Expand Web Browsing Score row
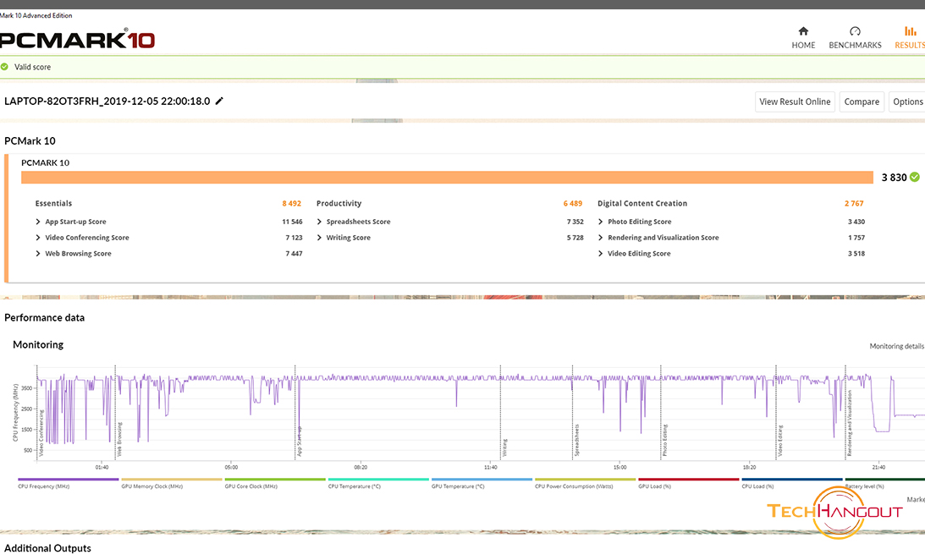Viewport: 925px width, 560px height. point(38,254)
